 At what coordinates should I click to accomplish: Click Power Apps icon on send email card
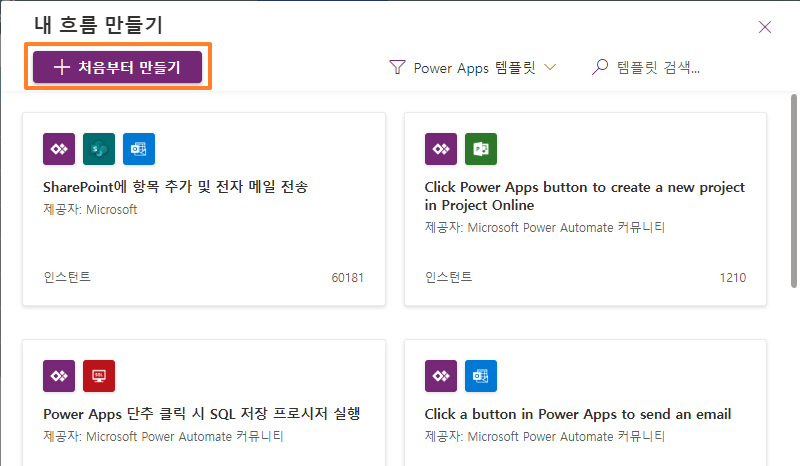[x=441, y=376]
